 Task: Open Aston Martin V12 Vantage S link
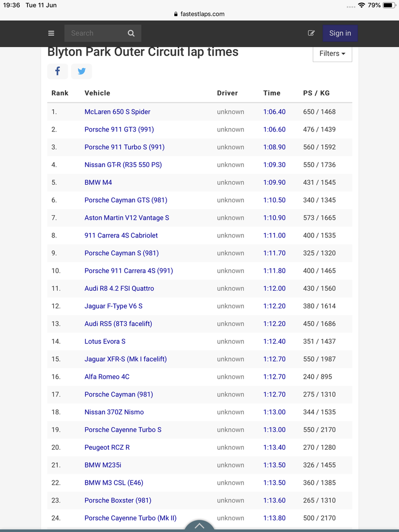[x=127, y=218]
